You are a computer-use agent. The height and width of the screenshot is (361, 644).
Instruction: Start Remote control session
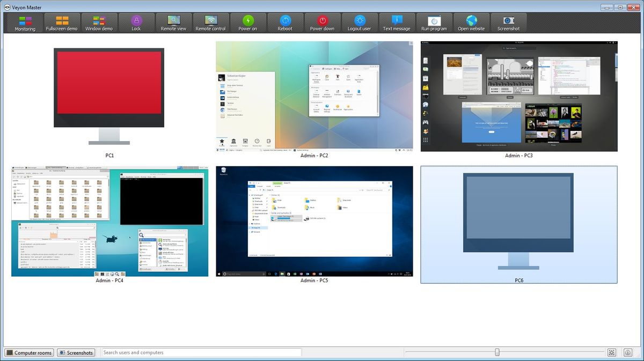[x=210, y=23]
